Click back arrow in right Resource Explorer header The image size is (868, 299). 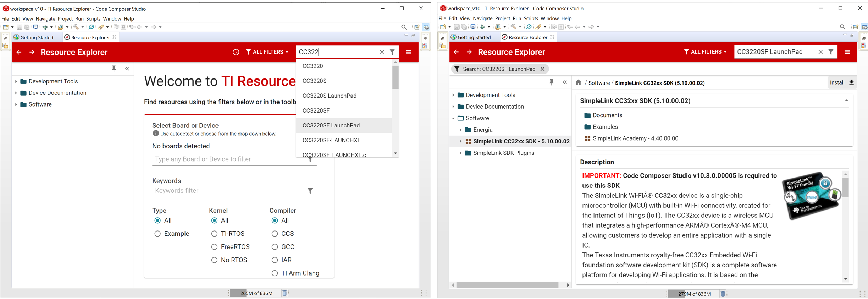click(x=456, y=52)
